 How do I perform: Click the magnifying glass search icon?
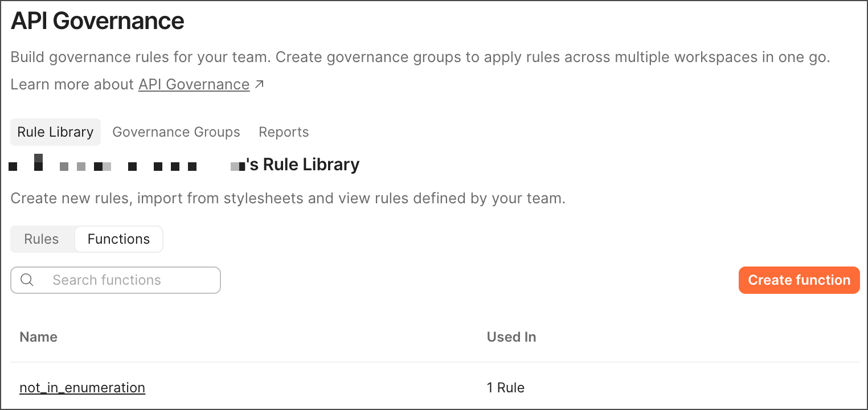point(27,280)
